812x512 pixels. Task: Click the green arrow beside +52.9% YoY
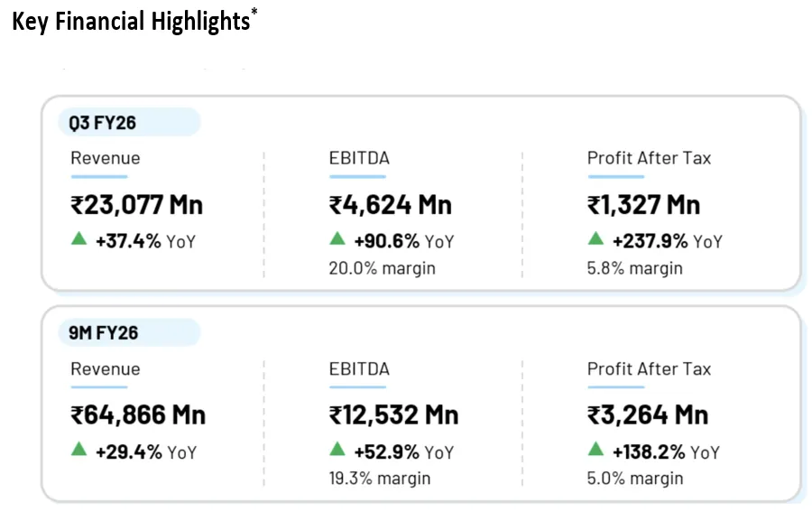337,450
